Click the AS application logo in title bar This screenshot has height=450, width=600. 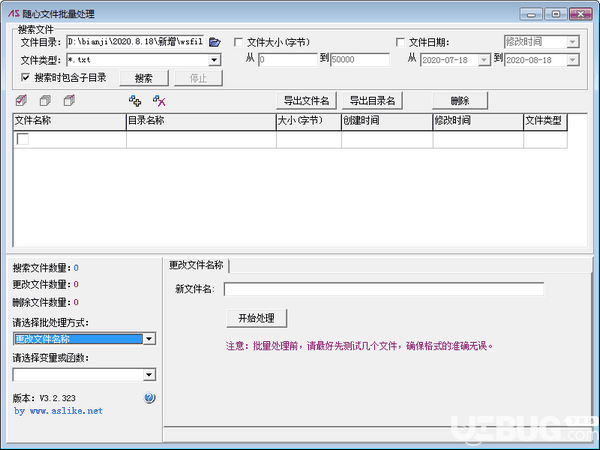tap(14, 13)
